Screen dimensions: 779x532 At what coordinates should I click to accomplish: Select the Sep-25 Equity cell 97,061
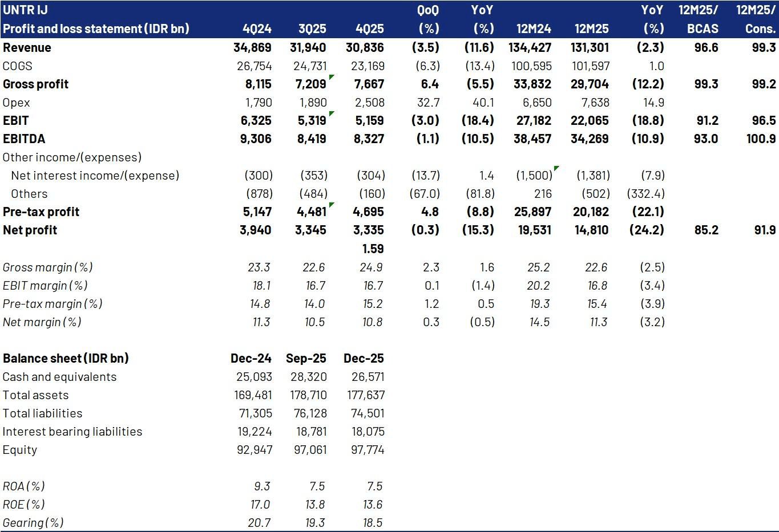[x=311, y=450]
